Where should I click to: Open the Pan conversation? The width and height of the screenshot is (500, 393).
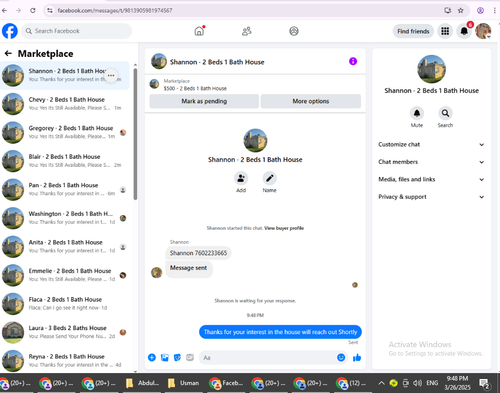click(x=65, y=189)
